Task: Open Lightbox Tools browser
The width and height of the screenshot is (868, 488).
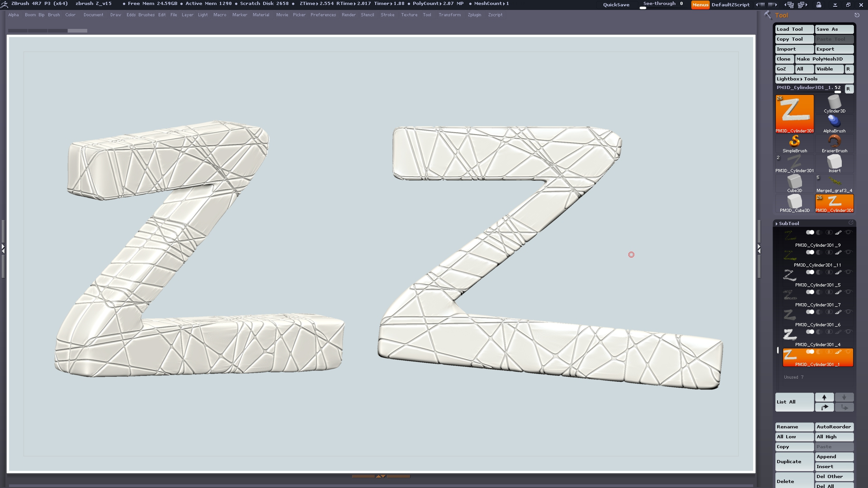Action: coord(797,79)
